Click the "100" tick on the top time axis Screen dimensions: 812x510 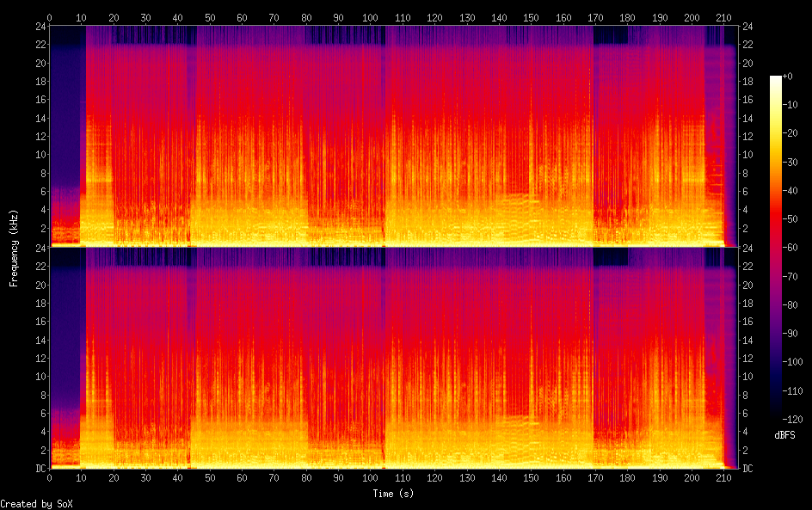point(370,17)
